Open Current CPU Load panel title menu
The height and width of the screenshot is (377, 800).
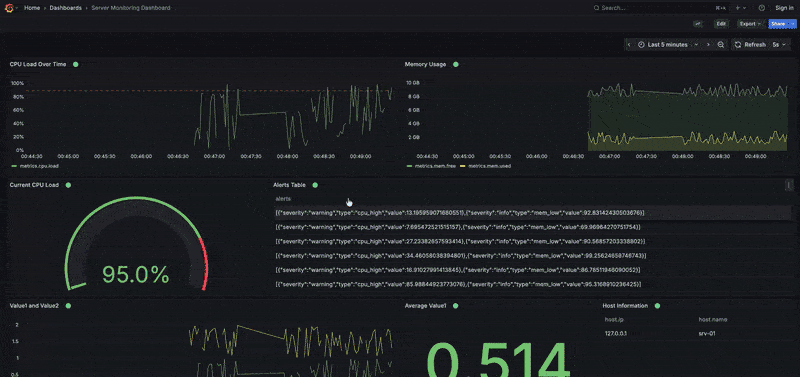[34, 185]
